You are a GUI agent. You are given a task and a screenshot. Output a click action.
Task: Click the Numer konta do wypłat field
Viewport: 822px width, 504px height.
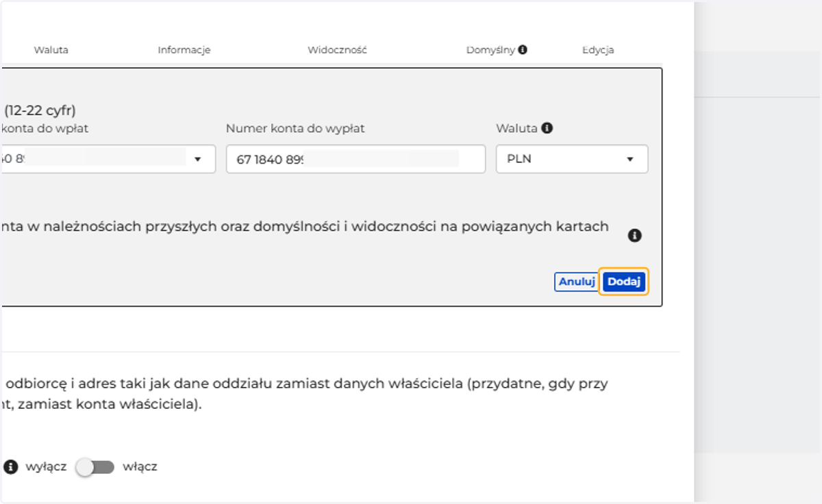(356, 159)
